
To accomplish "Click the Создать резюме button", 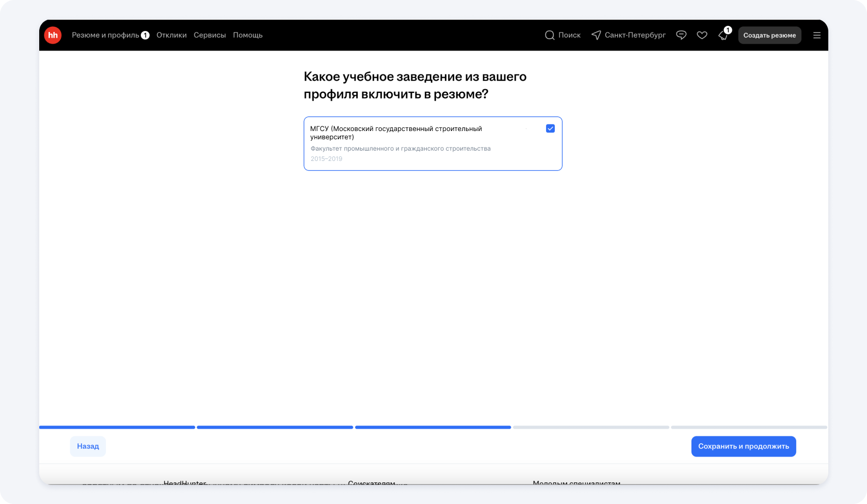I will [769, 35].
